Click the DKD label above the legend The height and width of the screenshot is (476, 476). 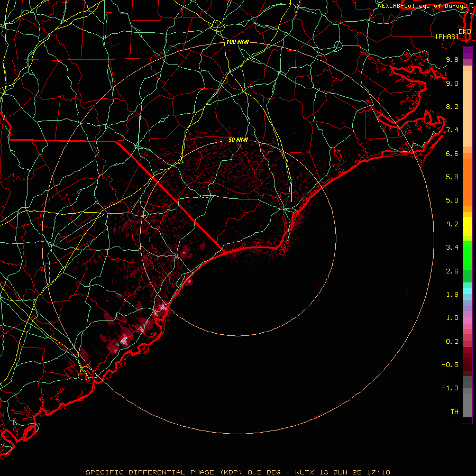pyautogui.click(x=465, y=31)
